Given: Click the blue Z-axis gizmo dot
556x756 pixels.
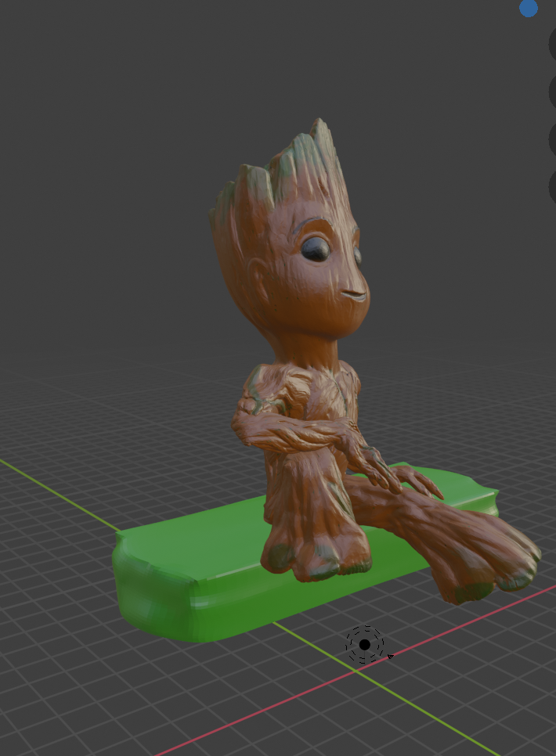Looking at the screenshot, I should click(x=529, y=8).
